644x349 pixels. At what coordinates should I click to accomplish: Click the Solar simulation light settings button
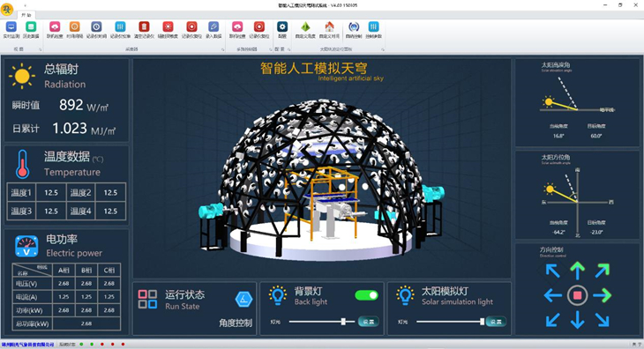496,322
